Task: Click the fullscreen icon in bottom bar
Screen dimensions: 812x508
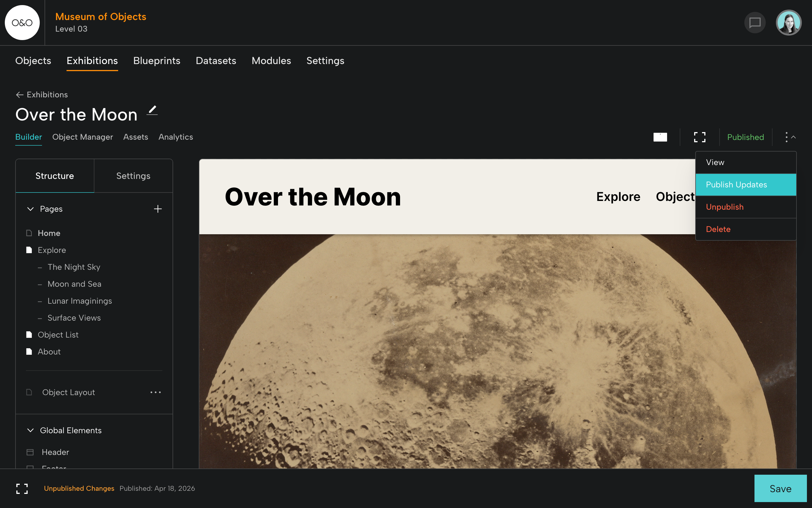Action: pos(22,489)
